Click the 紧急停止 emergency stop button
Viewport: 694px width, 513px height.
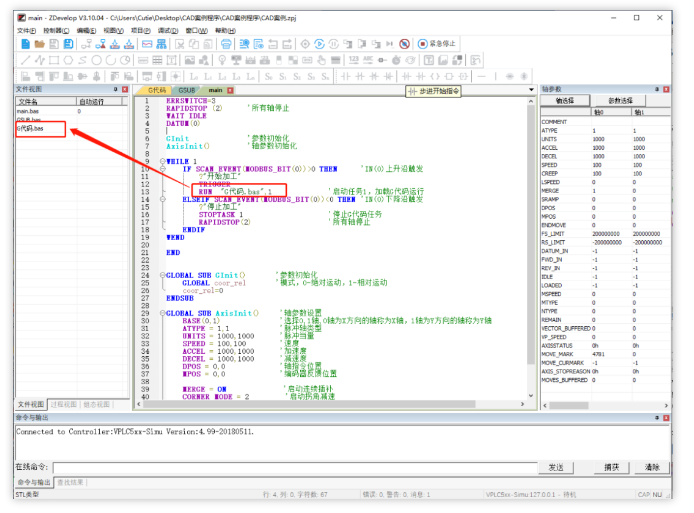tap(436, 44)
